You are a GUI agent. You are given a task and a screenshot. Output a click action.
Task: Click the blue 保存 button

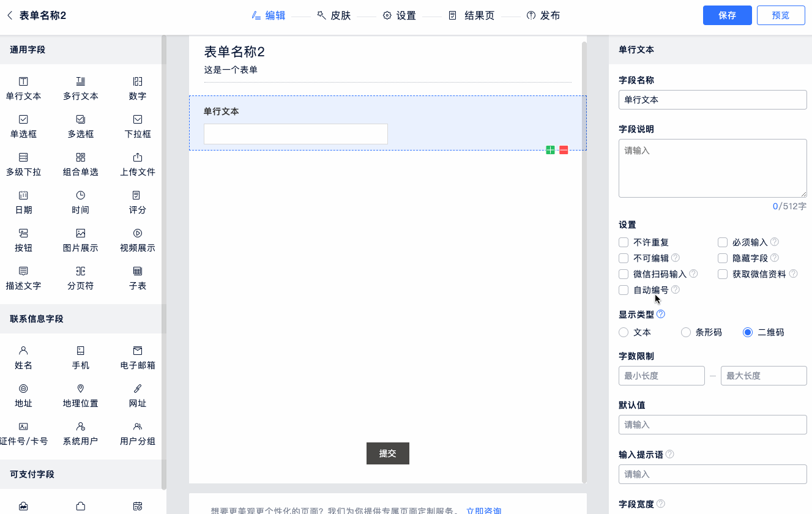(x=727, y=15)
